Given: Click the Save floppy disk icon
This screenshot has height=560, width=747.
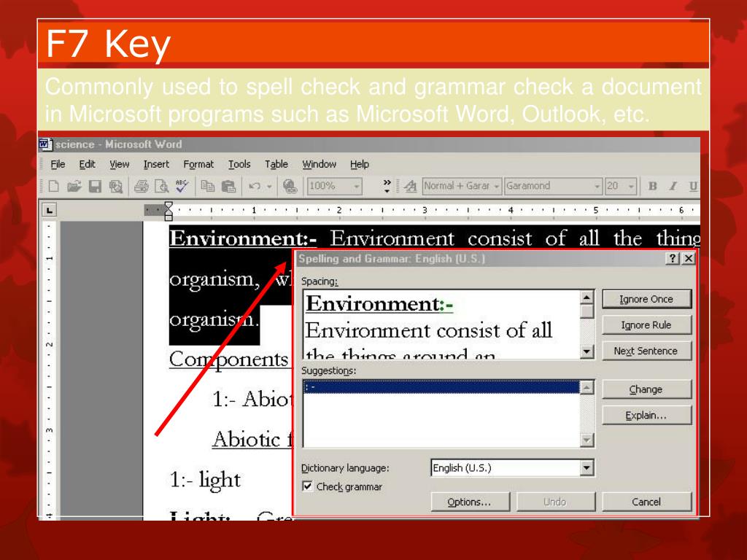Looking at the screenshot, I should pos(95,186).
